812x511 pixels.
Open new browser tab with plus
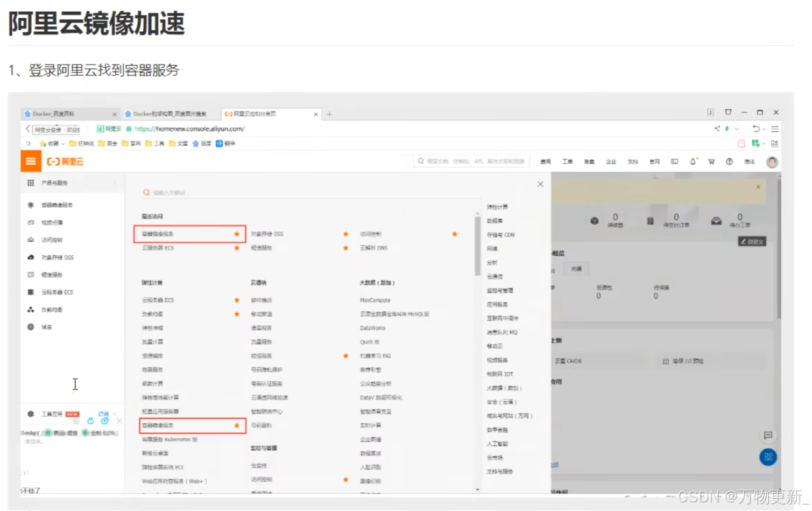pyautogui.click(x=329, y=114)
